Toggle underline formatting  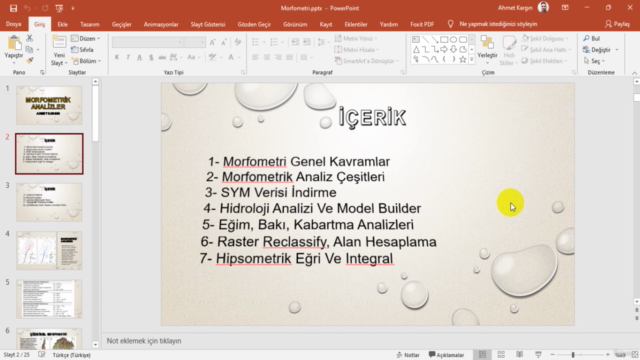[140, 58]
